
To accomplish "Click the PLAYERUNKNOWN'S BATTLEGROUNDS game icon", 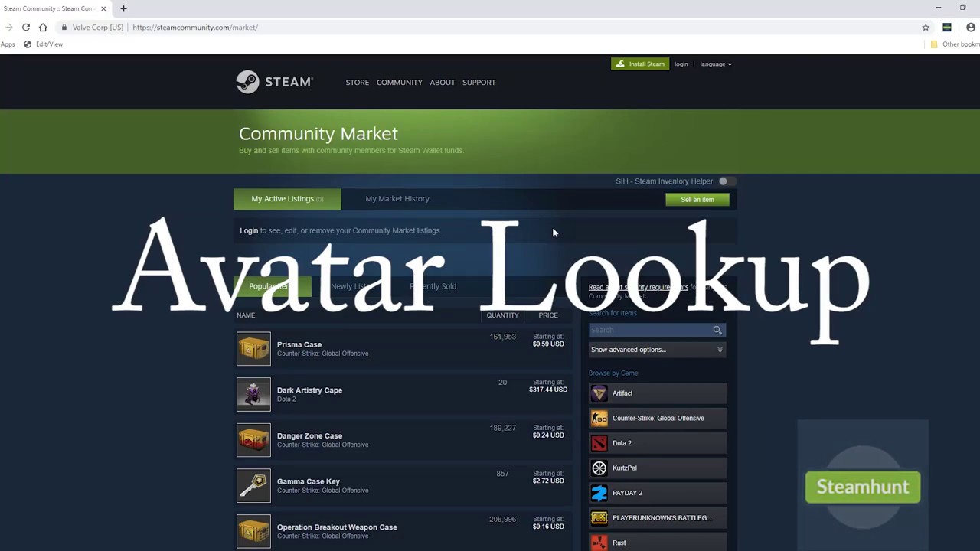I will point(599,518).
